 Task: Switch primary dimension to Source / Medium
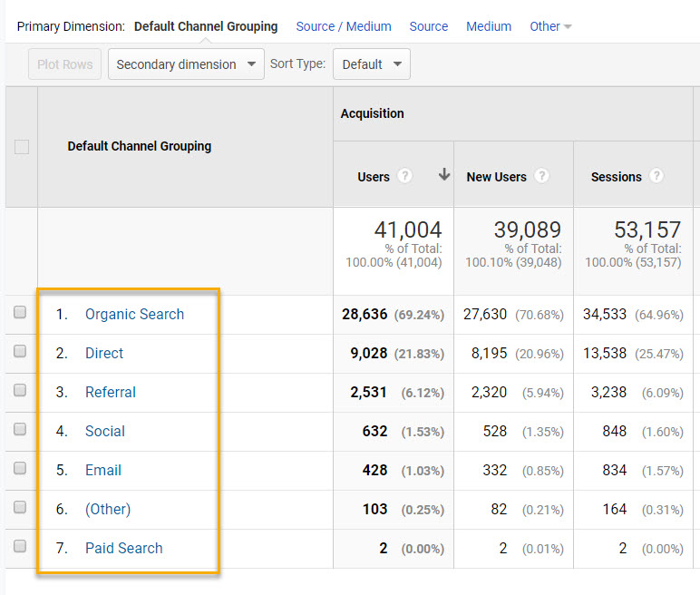[x=344, y=26]
